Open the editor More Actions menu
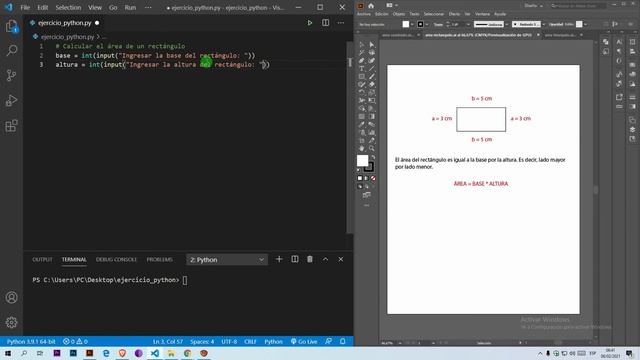The image size is (640, 360). pyautogui.click(x=341, y=23)
